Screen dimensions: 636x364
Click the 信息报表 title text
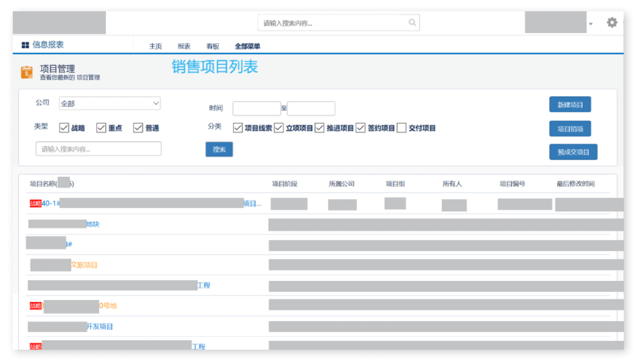pos(48,45)
